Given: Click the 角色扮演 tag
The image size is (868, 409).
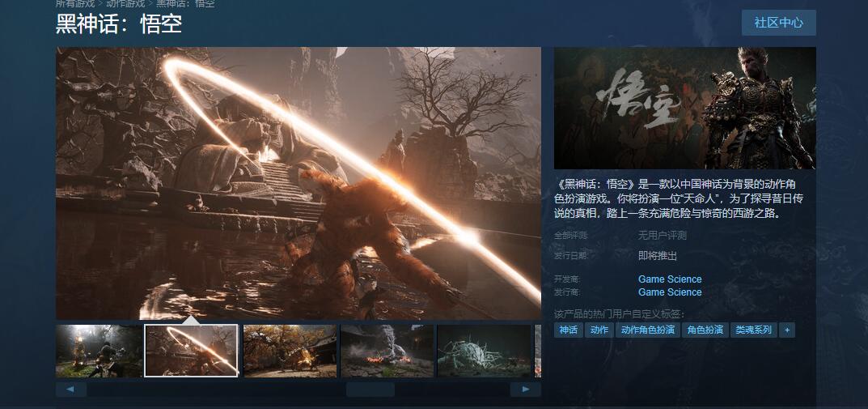Looking at the screenshot, I should (x=705, y=330).
